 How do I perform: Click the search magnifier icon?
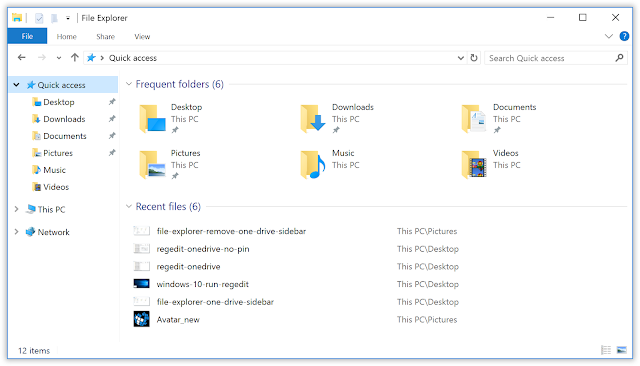pos(619,58)
